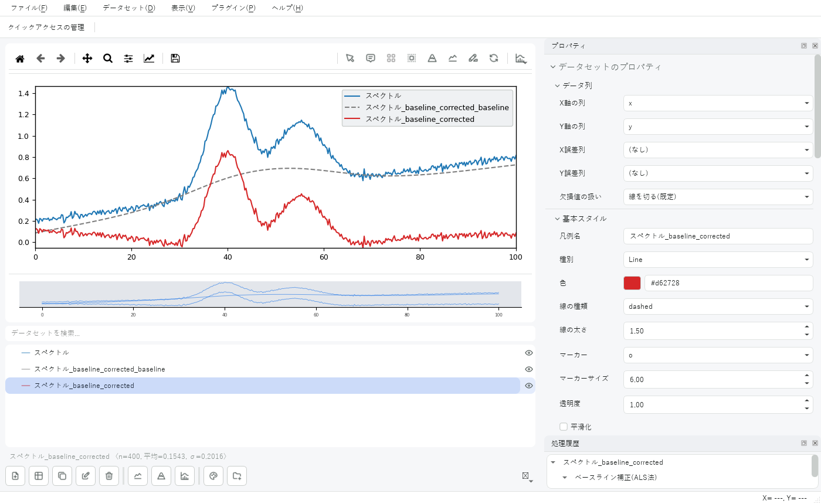Select the magnifier zoom tool

(108, 59)
